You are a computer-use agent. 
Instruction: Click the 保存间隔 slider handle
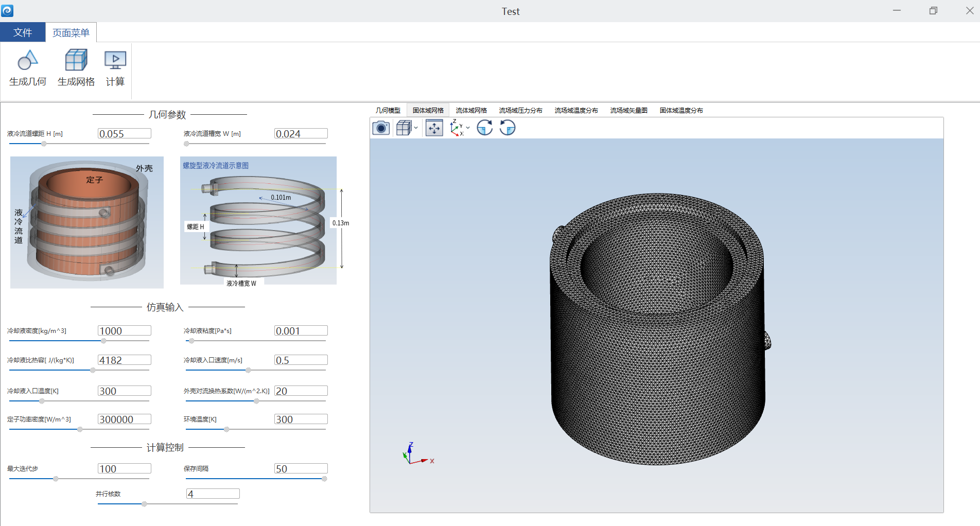point(324,479)
